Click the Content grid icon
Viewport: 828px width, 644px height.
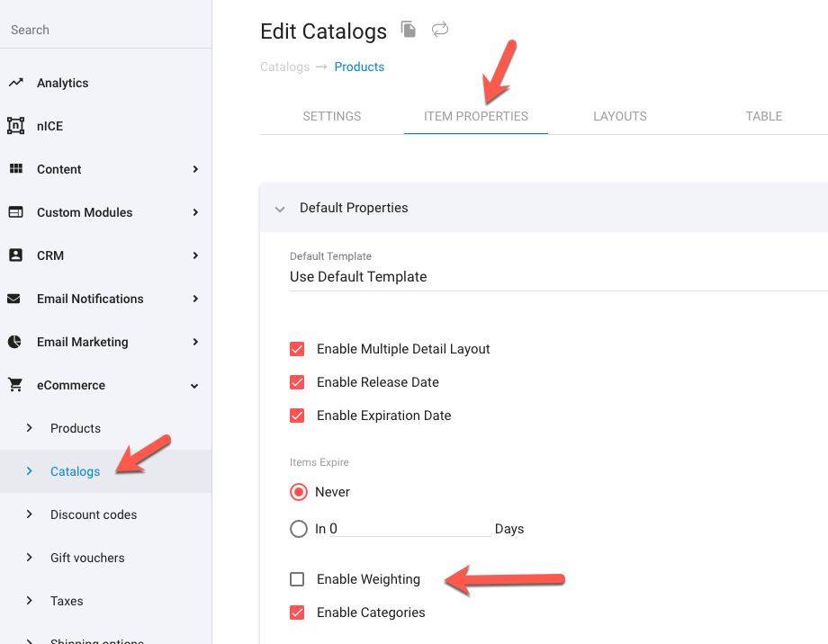16,168
